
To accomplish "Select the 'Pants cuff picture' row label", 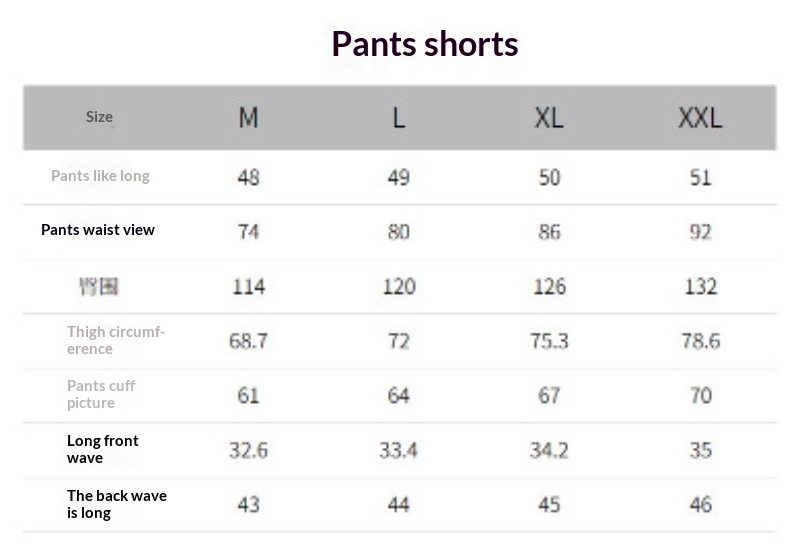I will 101,394.
